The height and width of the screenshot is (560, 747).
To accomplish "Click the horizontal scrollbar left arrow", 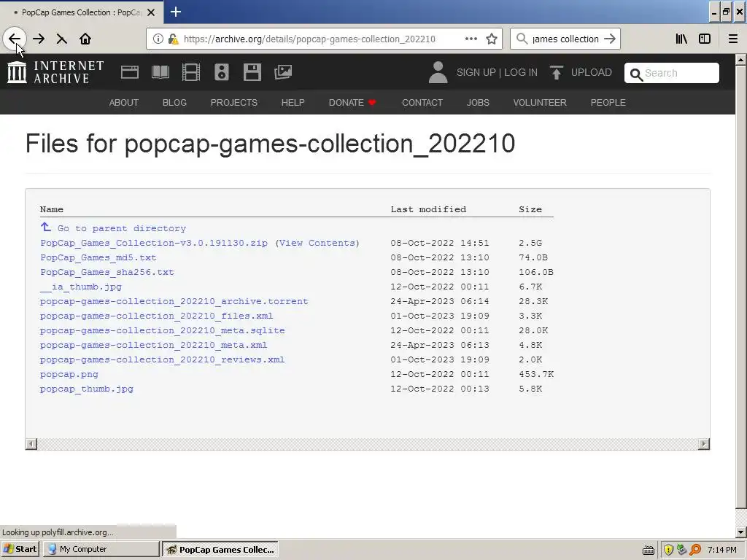I will pos(31,444).
